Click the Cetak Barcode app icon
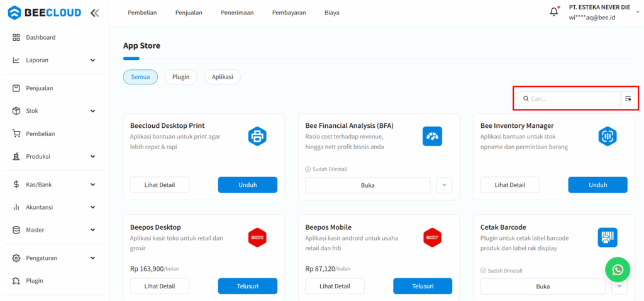Viewport: 644px width, 301px height. [x=607, y=237]
